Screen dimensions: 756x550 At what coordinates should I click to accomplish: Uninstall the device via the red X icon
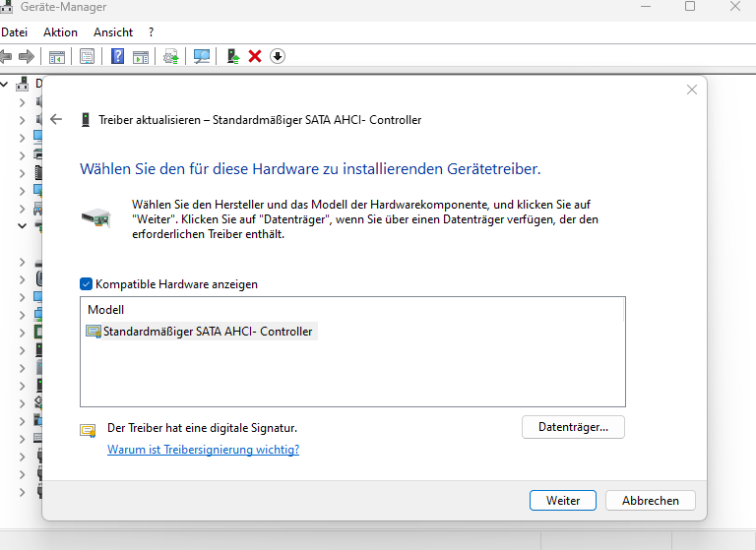click(255, 56)
